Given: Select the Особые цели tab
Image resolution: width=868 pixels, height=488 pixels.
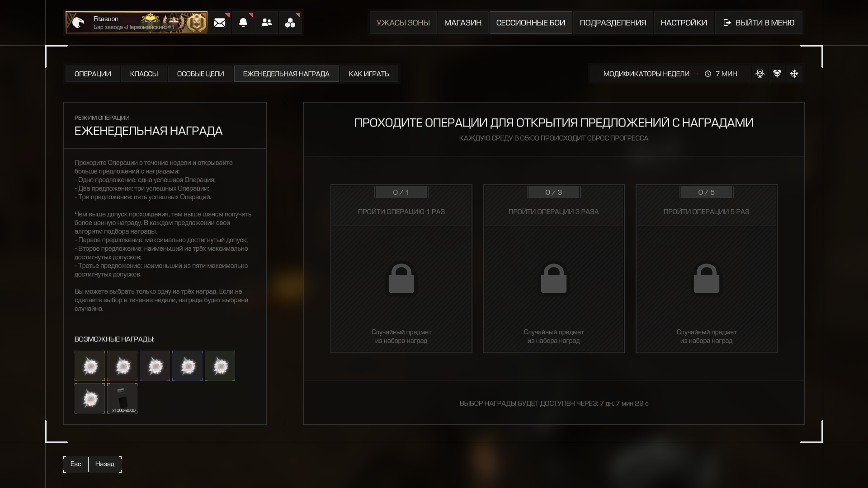Looking at the screenshot, I should [x=200, y=74].
